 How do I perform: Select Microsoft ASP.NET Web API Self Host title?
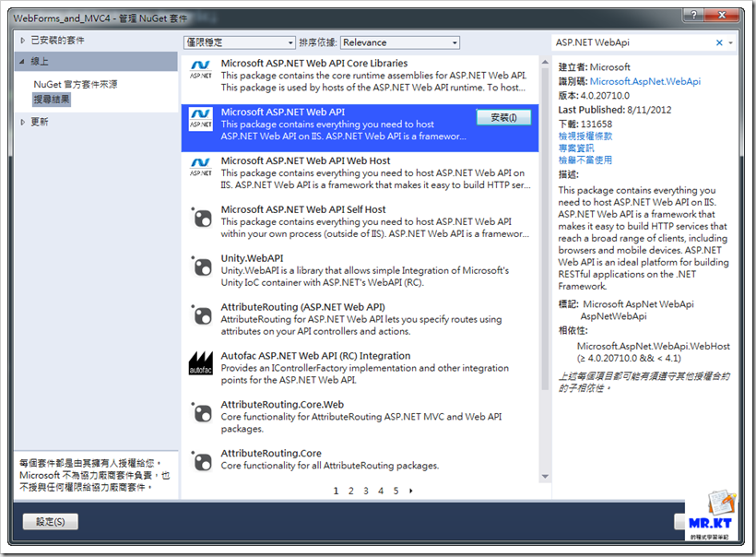pyautogui.click(x=303, y=209)
